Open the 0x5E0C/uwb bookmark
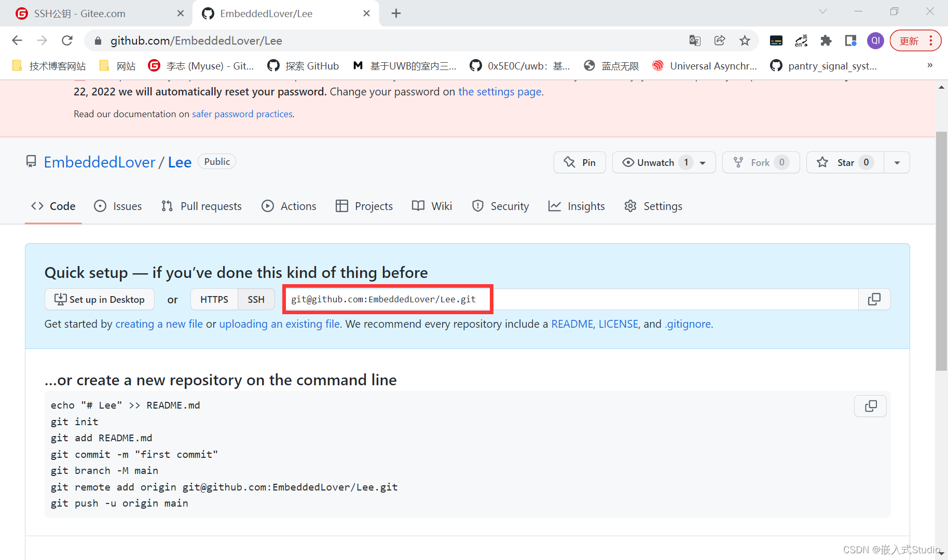Image resolution: width=948 pixels, height=560 pixels. click(x=520, y=66)
